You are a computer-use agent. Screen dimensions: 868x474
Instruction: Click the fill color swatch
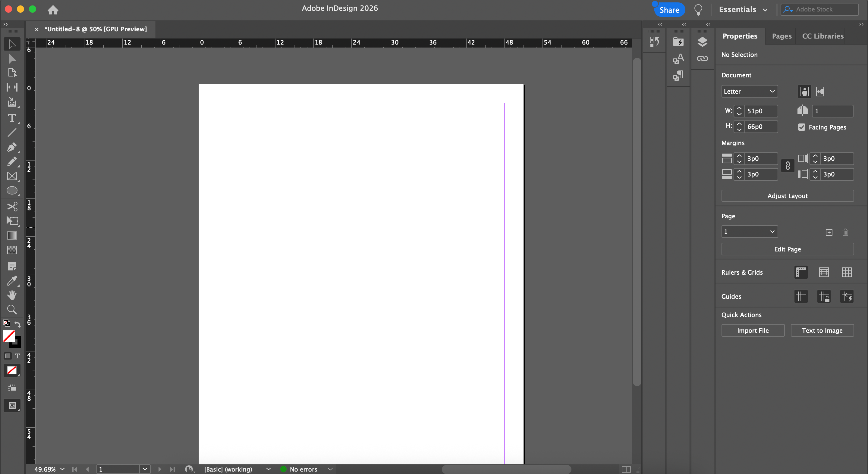(8, 336)
